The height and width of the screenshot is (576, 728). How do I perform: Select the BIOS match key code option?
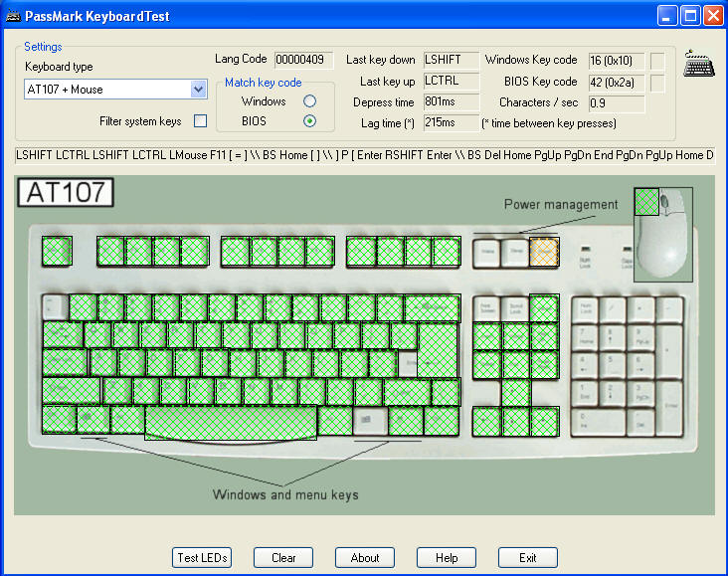click(309, 121)
